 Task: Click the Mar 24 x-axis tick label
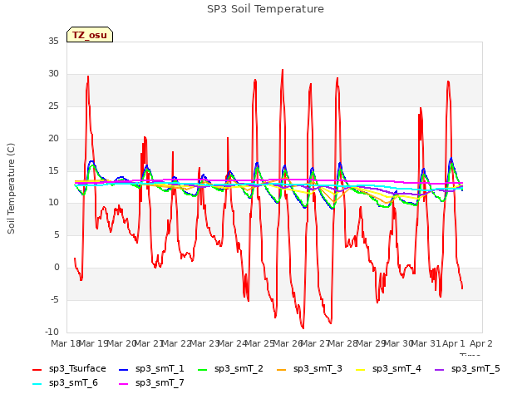(x=232, y=343)
